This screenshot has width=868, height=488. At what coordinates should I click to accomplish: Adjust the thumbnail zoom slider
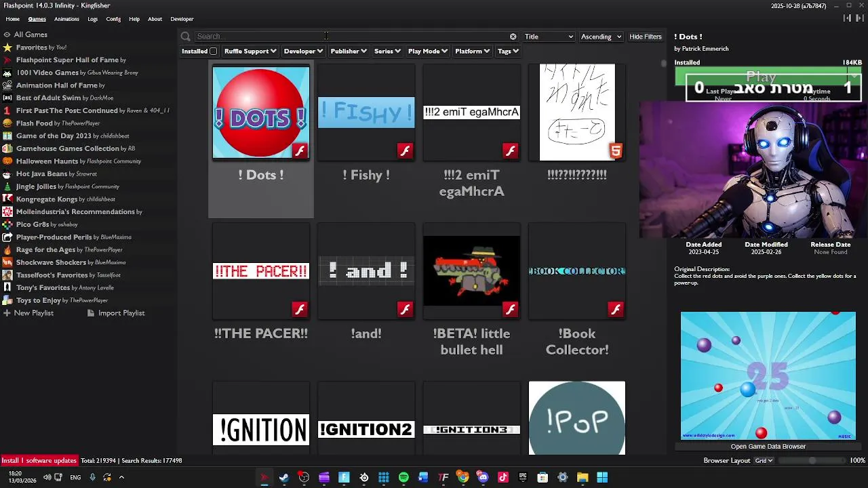point(812,461)
